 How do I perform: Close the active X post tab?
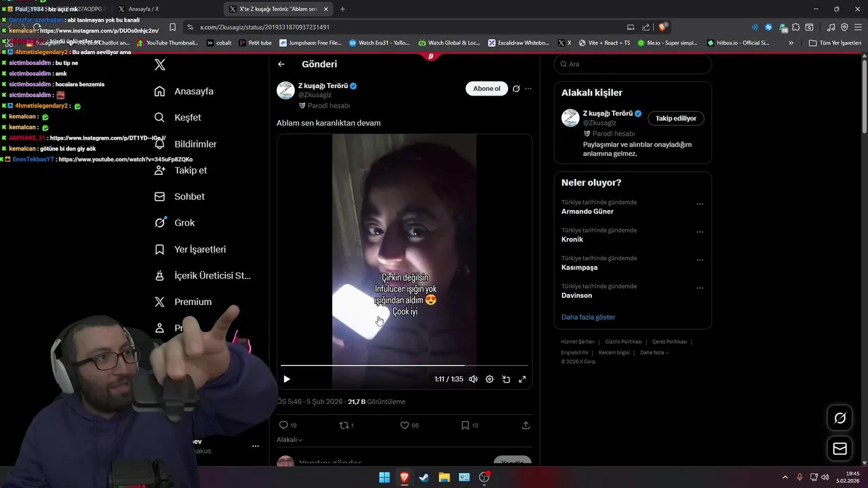pyautogui.click(x=325, y=9)
